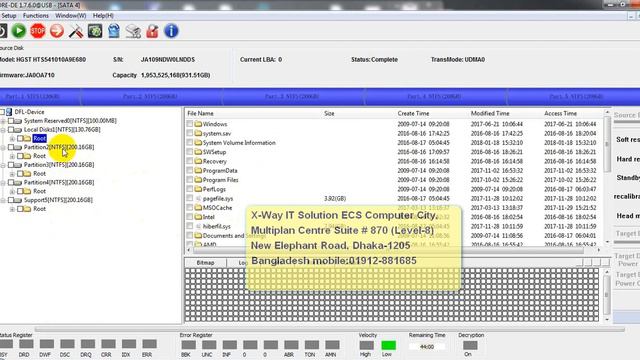Collapse the Partition3 tree node
Viewport: 640px width, 360px height.
tap(3, 165)
